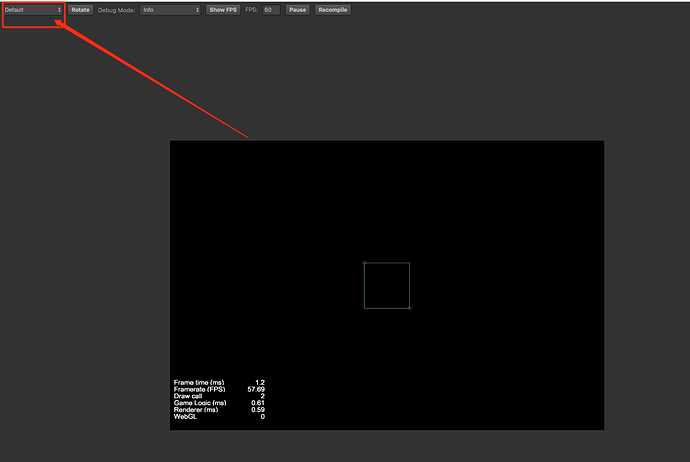Viewport: 690px width, 462px height.
Task: Click the 57.69 framerate value
Action: tap(256, 389)
